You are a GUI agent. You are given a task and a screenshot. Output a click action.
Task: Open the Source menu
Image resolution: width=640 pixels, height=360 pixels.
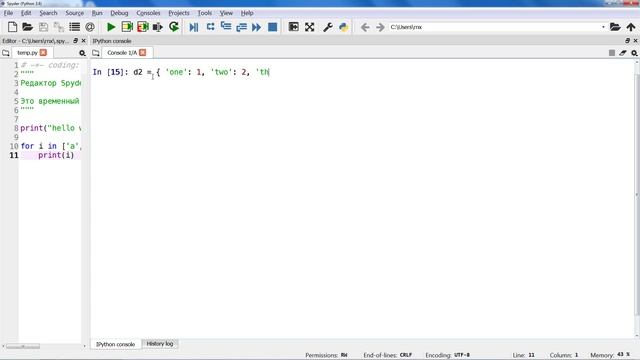74,13
